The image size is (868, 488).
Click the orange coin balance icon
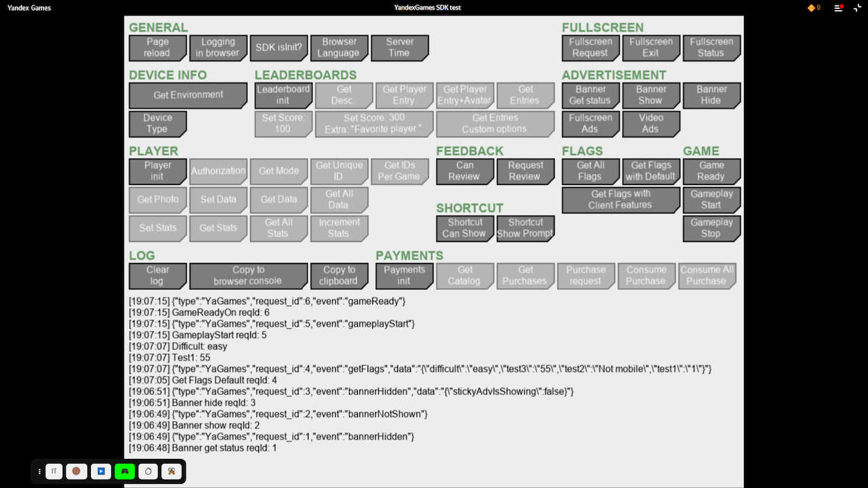click(x=813, y=7)
